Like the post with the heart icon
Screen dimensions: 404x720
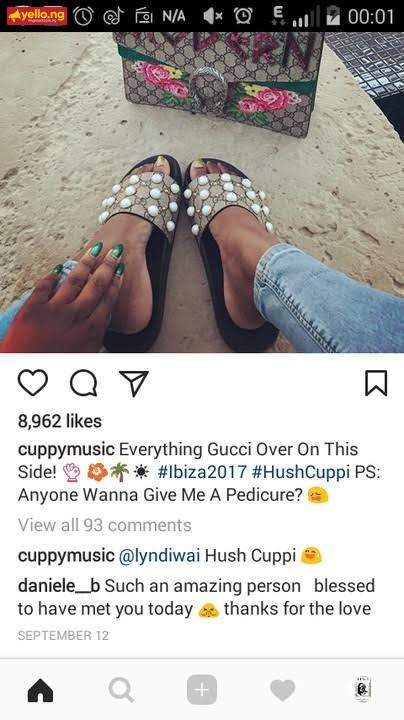pos(33,383)
